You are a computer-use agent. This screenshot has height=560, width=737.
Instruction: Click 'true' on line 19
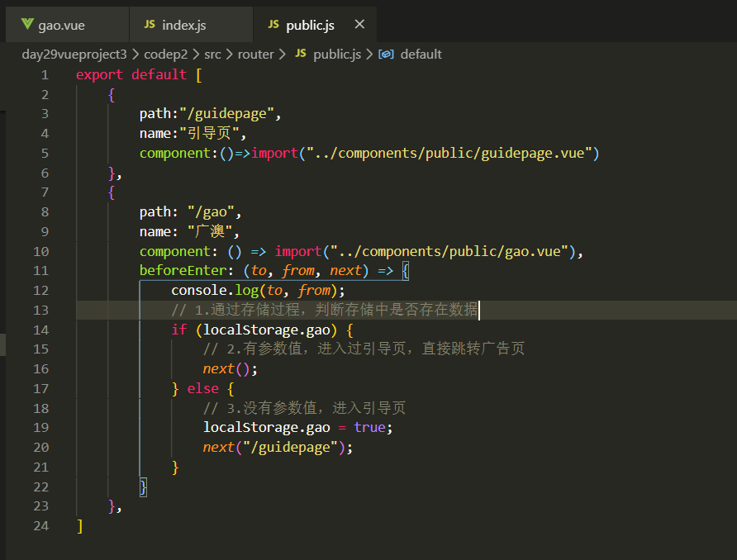[369, 428]
